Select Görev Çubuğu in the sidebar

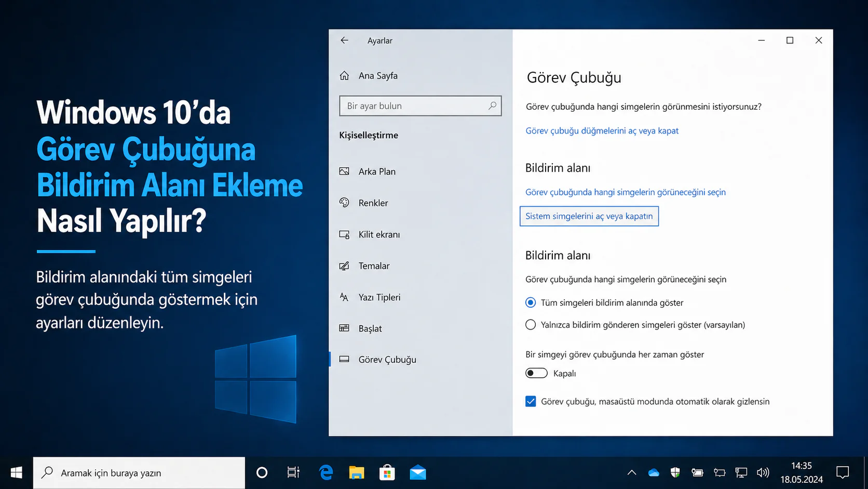387,359
